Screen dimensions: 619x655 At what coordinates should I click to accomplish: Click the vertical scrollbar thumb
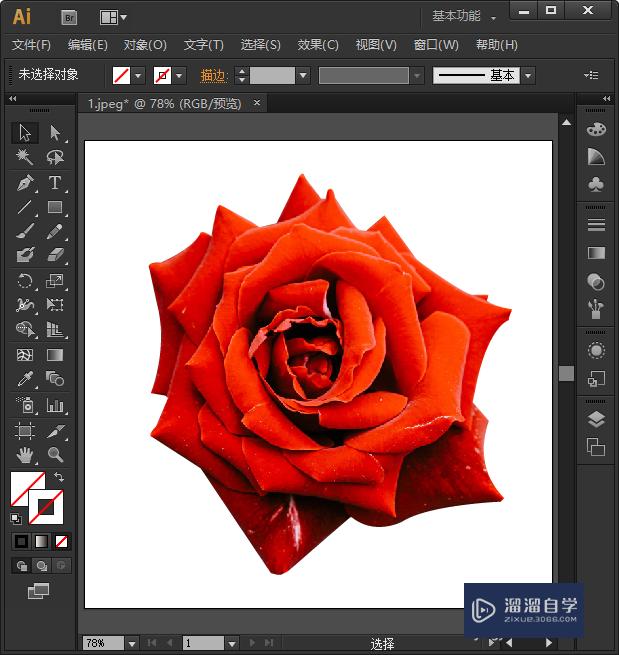pos(566,373)
